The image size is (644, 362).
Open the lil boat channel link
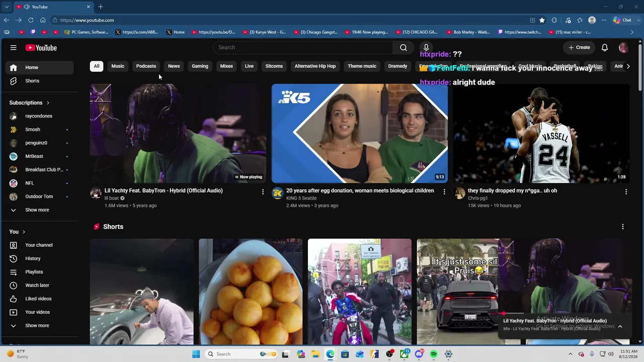pyautogui.click(x=112, y=198)
